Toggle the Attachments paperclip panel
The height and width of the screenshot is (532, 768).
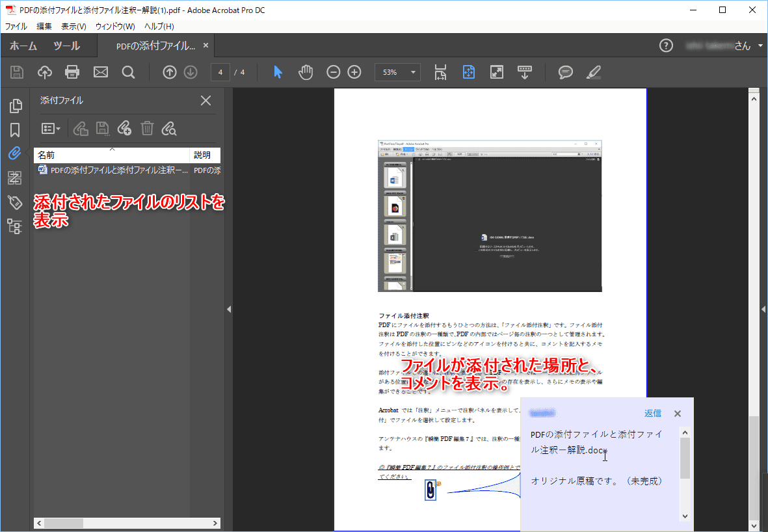click(x=14, y=153)
